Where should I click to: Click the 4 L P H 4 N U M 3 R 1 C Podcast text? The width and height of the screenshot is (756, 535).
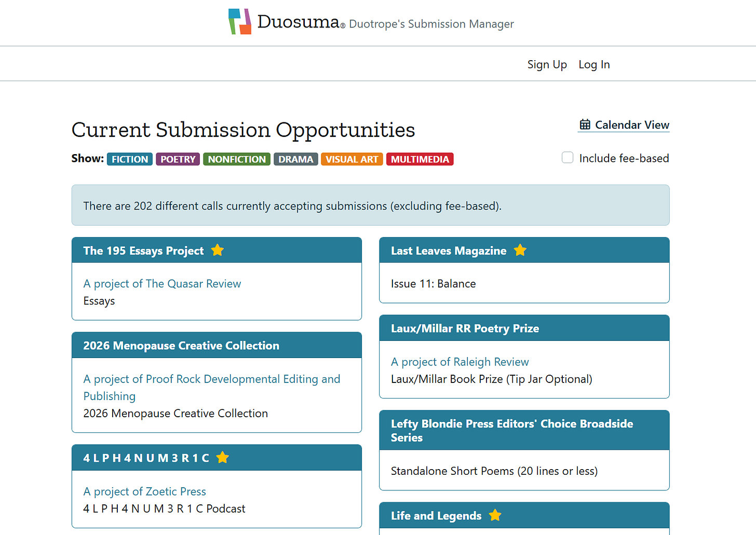point(165,509)
